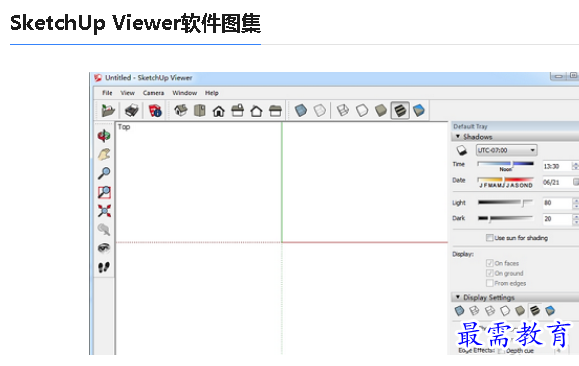Image resolution: width=579 pixels, height=366 pixels.
Task: Click Wireframe icon in Display Settings panel
Action: (490, 311)
